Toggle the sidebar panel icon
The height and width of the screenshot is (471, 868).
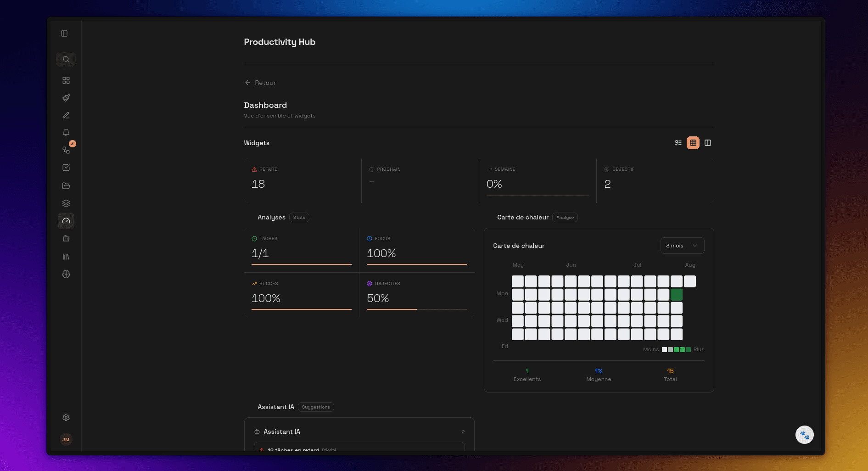tap(64, 34)
